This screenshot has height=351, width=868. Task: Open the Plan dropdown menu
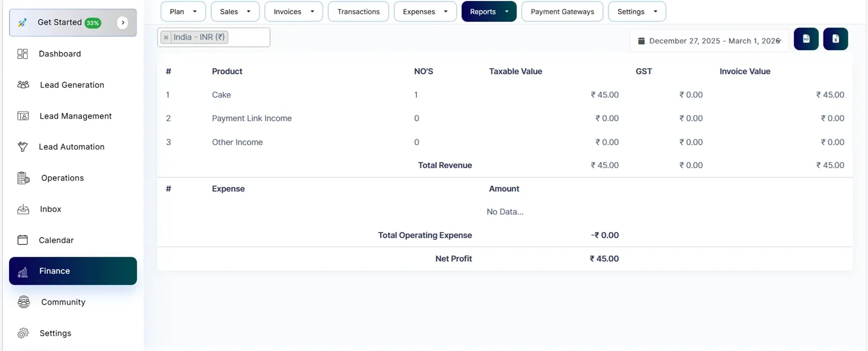[x=183, y=11]
